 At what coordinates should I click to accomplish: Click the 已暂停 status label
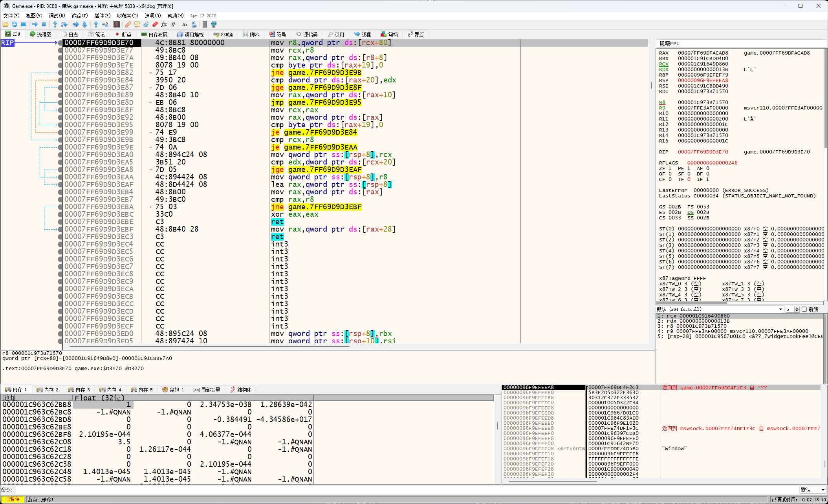[13, 499]
